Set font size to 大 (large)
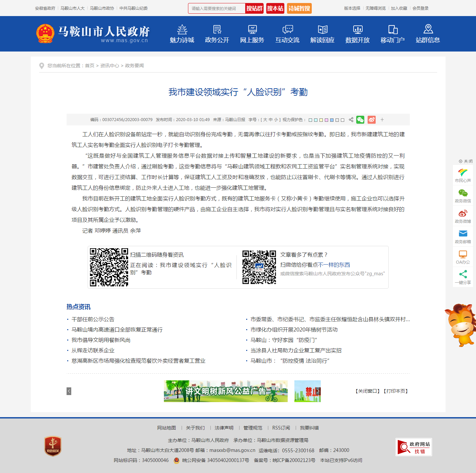Screen dimensions: 476x473 pos(265,120)
